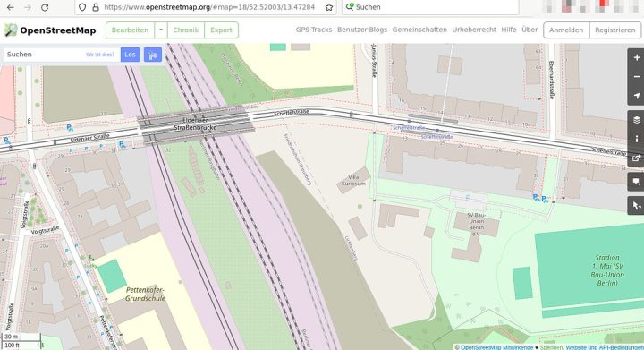Screen dimensions: 644x350
Task: Go back in browser history
Action: pyautogui.click(x=11, y=7)
